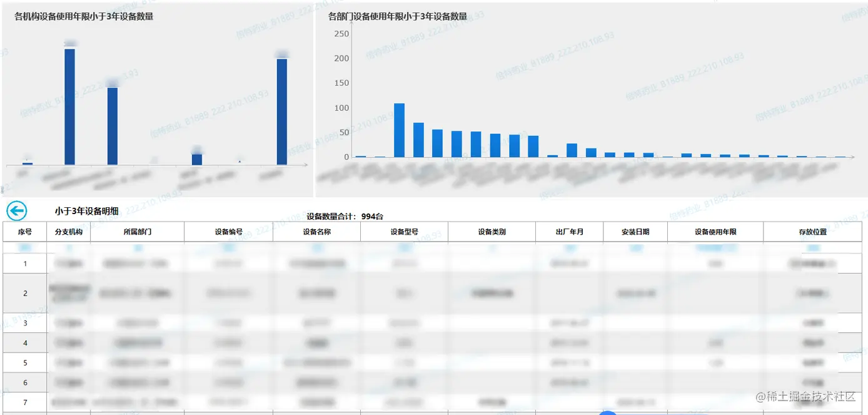Click the 出厂年月 column header

point(569,232)
